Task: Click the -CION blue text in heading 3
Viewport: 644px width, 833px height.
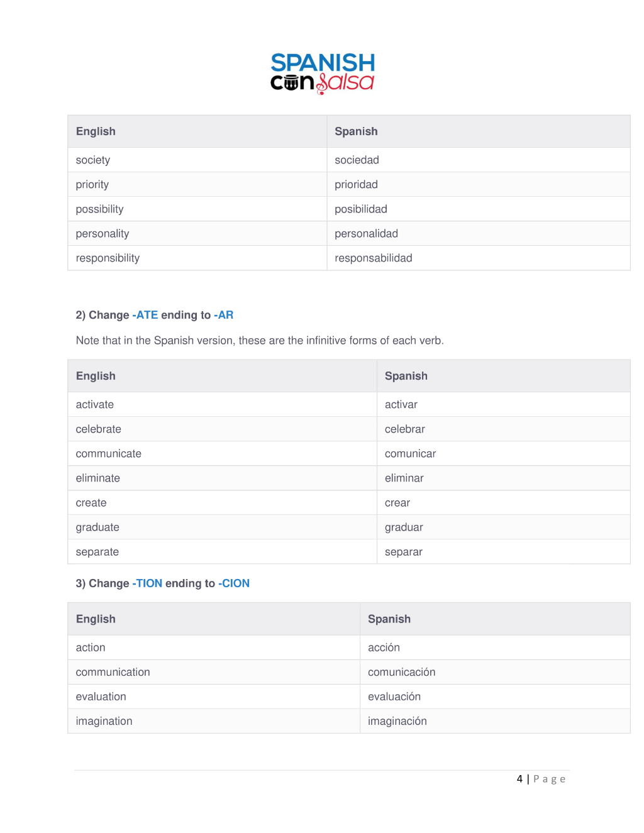Action: (x=234, y=583)
